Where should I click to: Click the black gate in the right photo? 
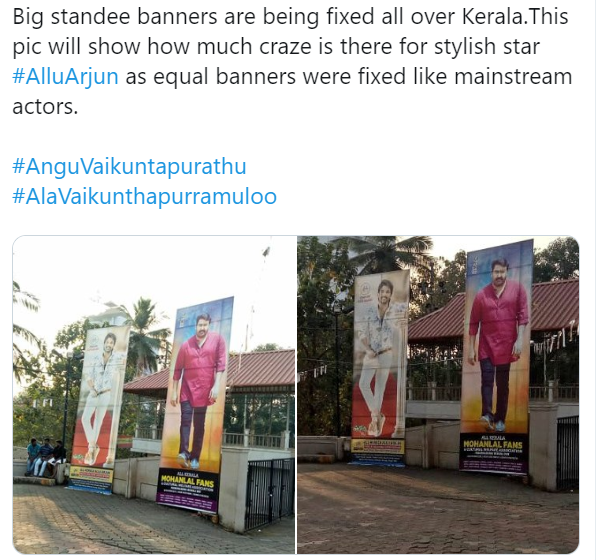pos(567,452)
